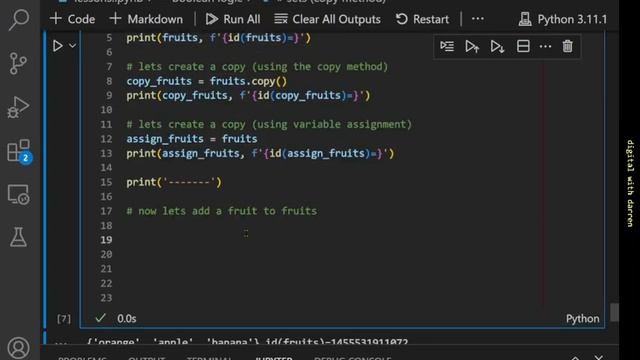
Task: Open the Search view in activity bar
Action: coord(18,20)
